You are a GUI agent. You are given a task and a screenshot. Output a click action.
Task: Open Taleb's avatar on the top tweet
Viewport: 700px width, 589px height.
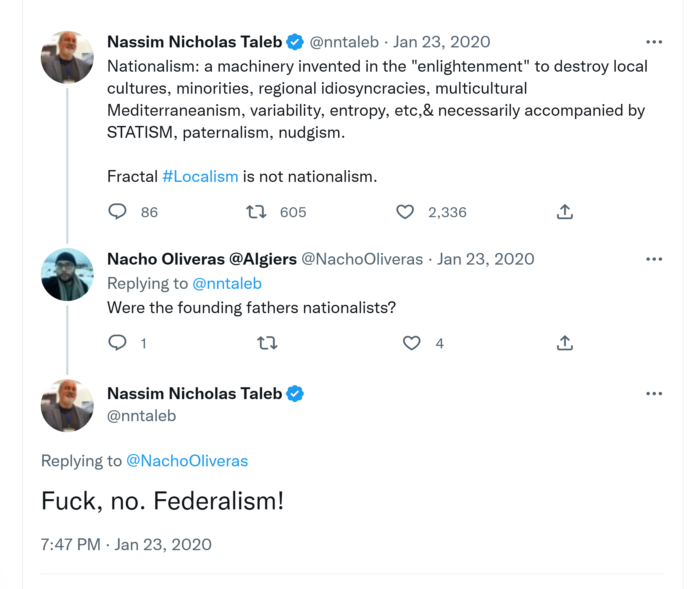(x=67, y=57)
